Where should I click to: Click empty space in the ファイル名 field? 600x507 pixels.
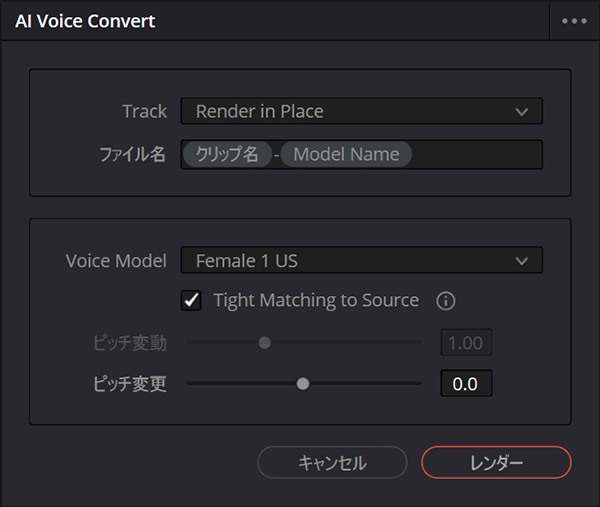(476, 154)
